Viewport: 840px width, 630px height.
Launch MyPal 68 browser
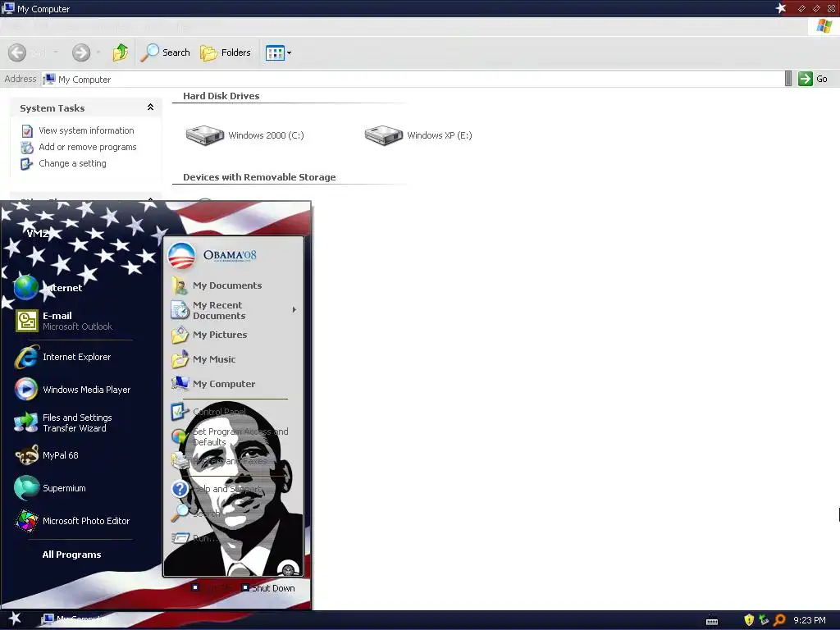[x=47, y=455]
